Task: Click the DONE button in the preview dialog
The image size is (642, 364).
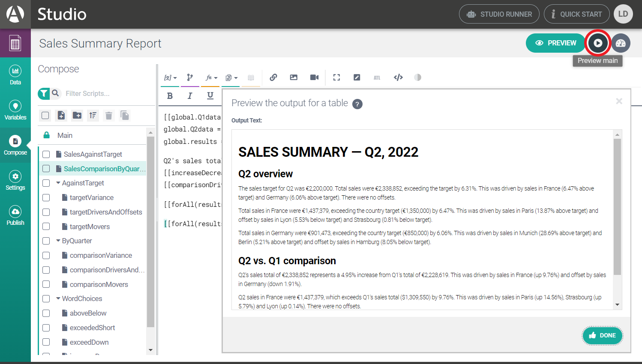Action: [x=603, y=336]
